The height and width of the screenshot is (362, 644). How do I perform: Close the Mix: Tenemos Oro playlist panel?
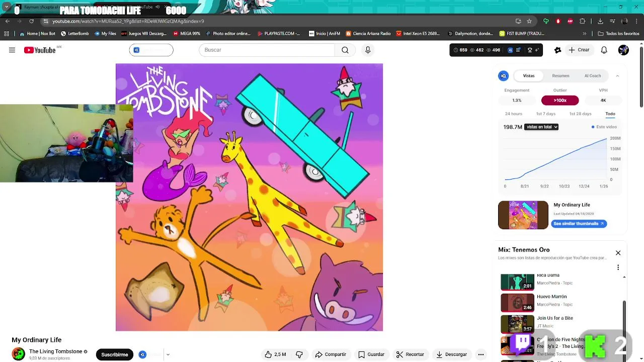click(x=618, y=253)
